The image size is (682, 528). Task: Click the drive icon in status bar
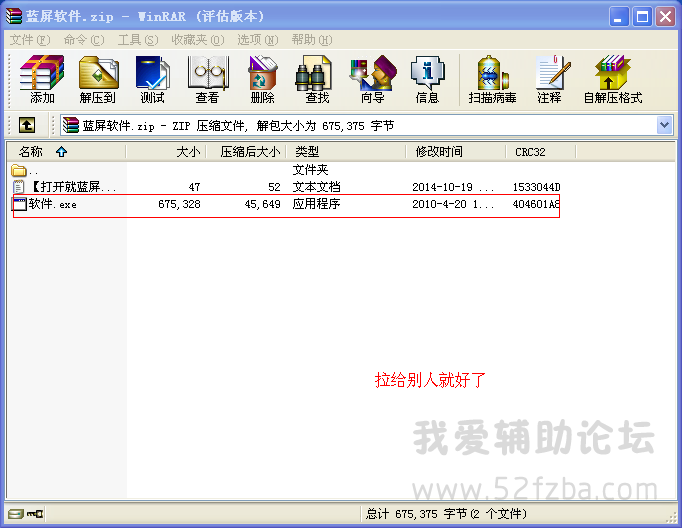point(16,514)
